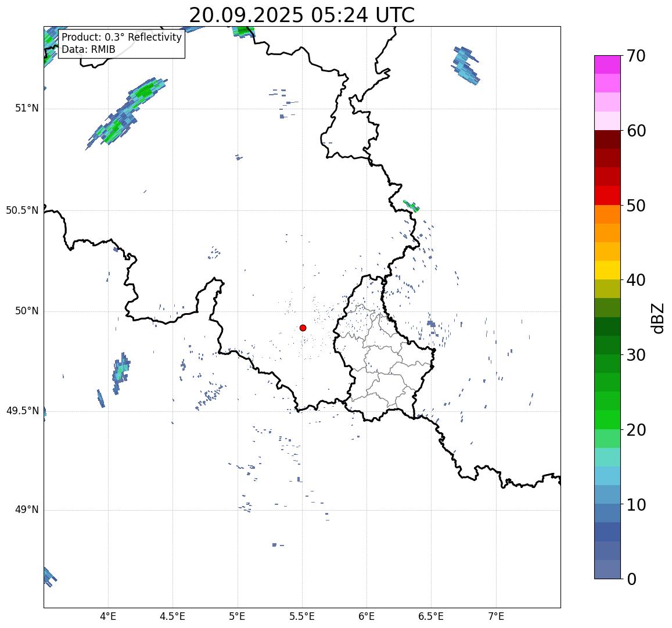This screenshot has height=628, width=672.
Task: Click the light blue echo near 6.8°E top right
Action: click(x=465, y=65)
